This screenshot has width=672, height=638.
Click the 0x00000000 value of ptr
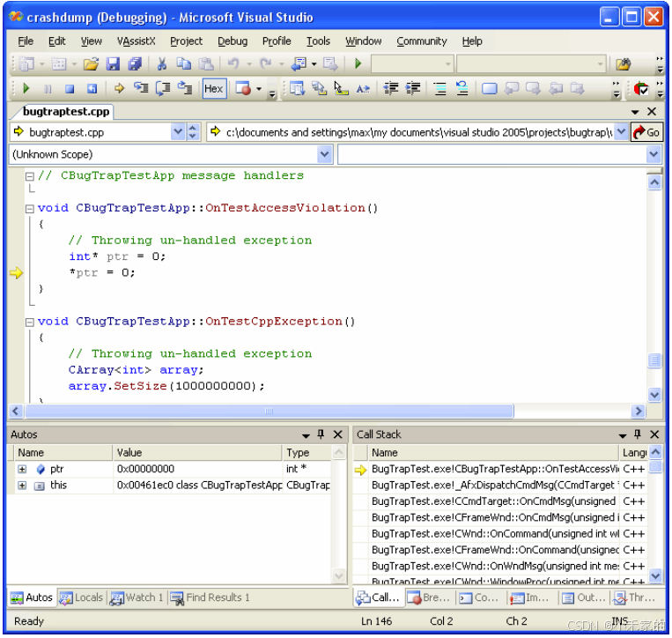tap(145, 469)
